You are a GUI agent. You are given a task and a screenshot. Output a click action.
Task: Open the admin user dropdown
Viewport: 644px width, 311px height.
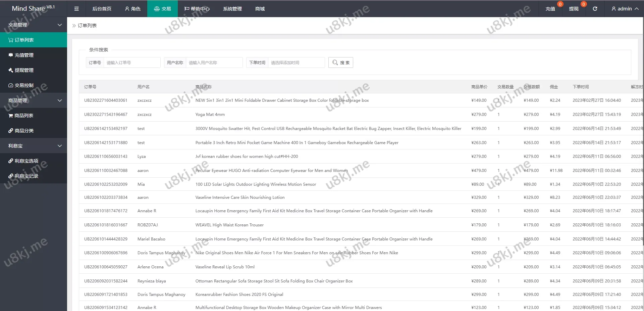point(625,9)
